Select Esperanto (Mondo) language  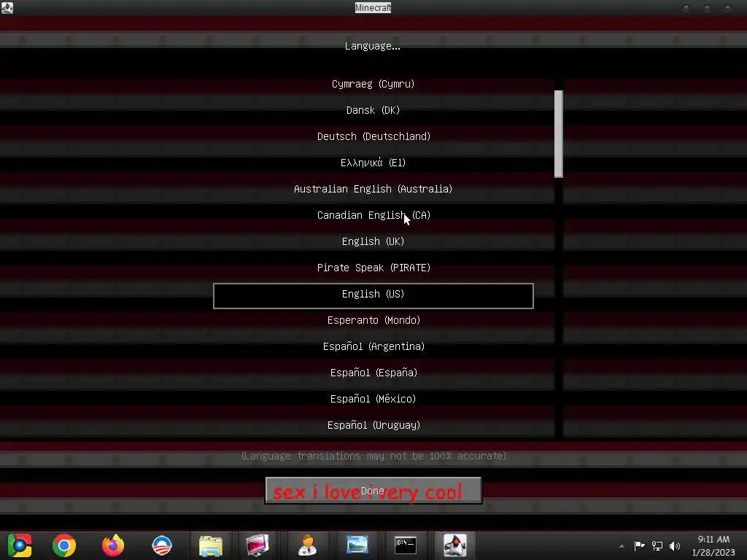[x=373, y=320]
